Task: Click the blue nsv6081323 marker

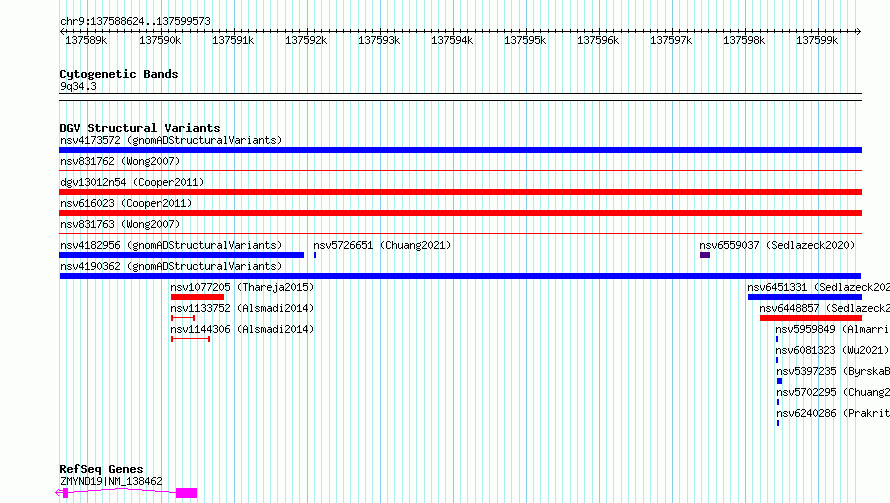Action: [x=777, y=360]
